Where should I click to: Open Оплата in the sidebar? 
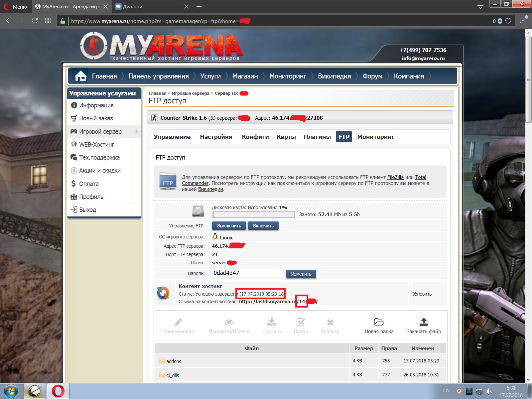click(104, 184)
